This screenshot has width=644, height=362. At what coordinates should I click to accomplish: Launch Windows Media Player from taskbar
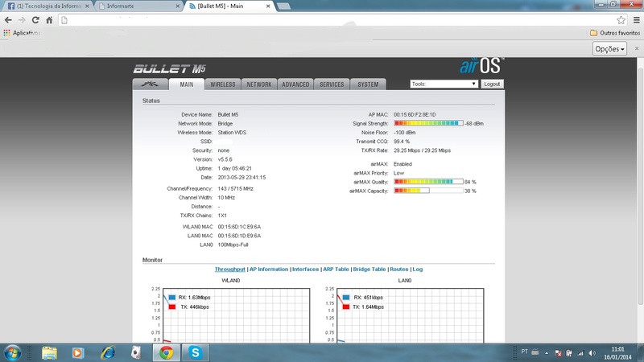pos(77,352)
